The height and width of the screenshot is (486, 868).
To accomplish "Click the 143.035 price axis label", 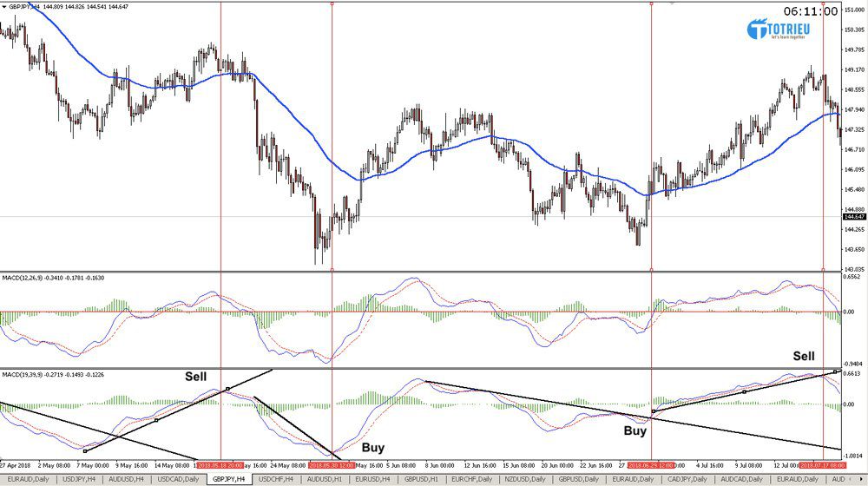I will click(855, 269).
